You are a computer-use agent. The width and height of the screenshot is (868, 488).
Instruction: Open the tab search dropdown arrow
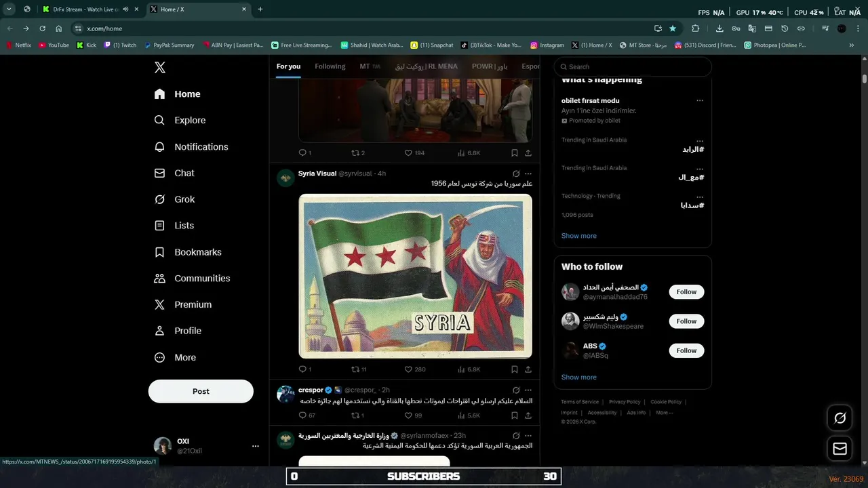point(9,9)
